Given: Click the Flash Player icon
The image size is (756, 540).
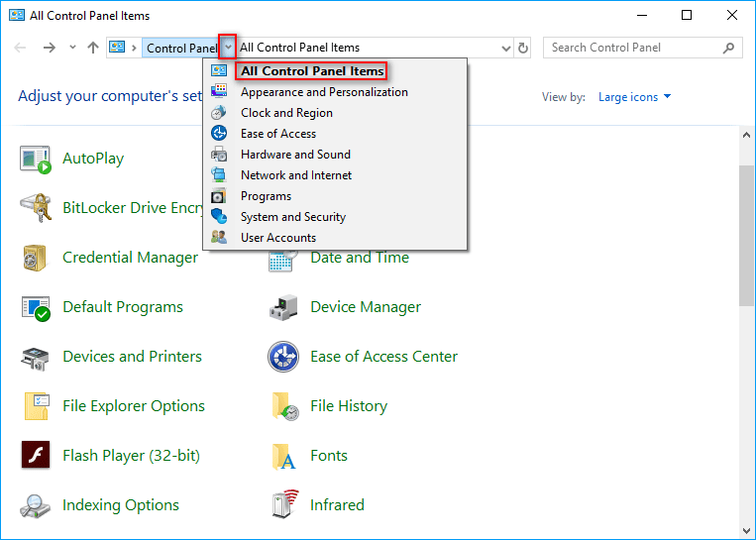Looking at the screenshot, I should pos(36,455).
